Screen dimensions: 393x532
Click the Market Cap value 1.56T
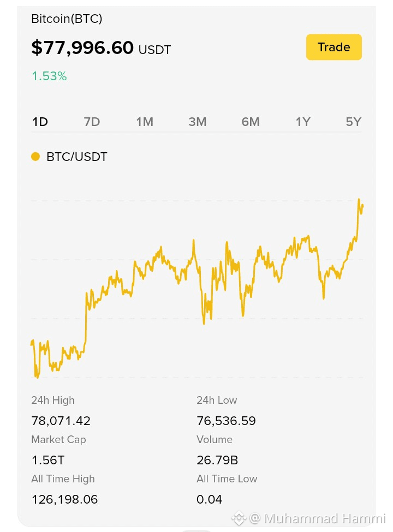[x=48, y=460]
